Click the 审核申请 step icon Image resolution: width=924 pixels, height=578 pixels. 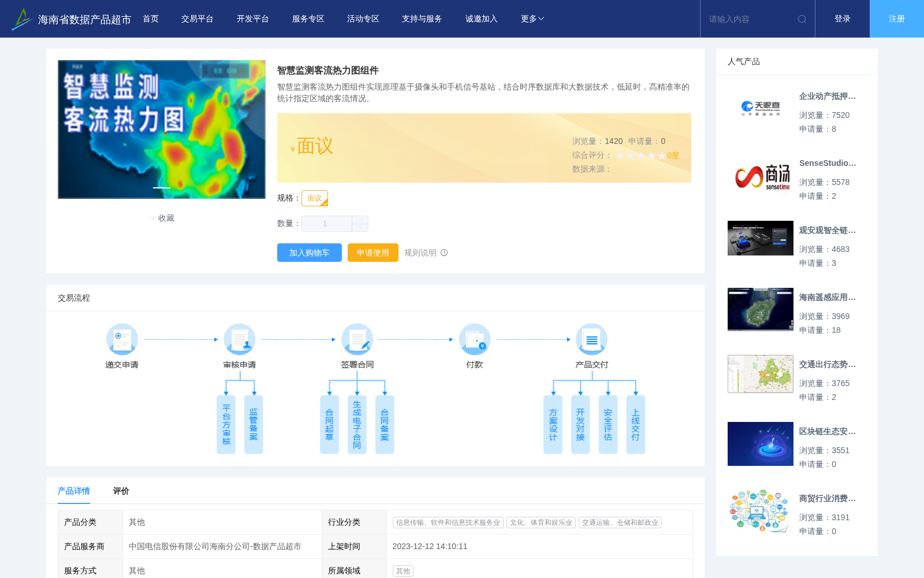click(x=240, y=339)
